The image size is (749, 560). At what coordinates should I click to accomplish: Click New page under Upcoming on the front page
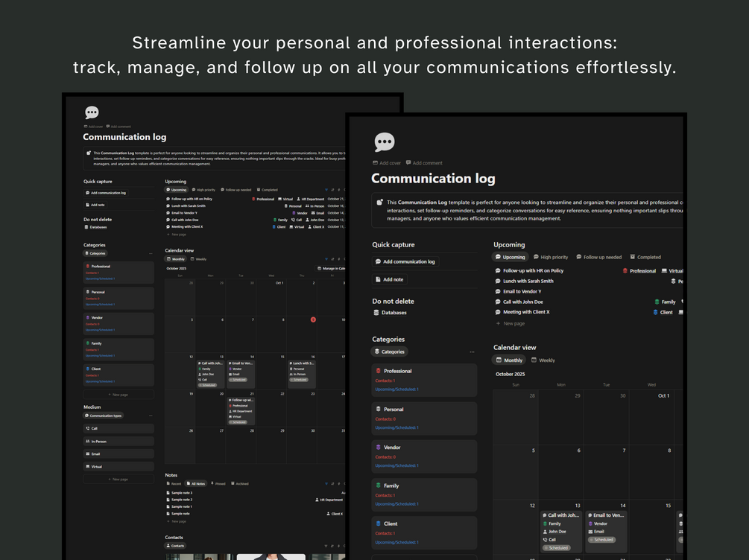511,324
